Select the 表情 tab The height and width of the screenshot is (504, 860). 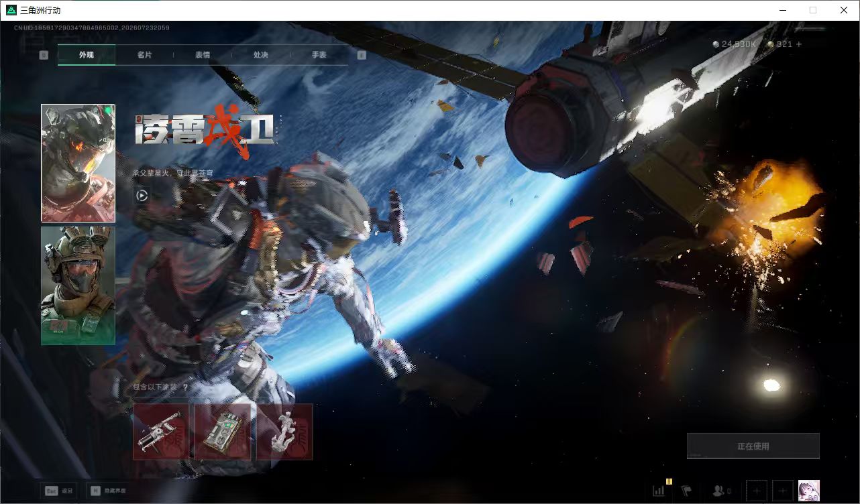pyautogui.click(x=203, y=55)
